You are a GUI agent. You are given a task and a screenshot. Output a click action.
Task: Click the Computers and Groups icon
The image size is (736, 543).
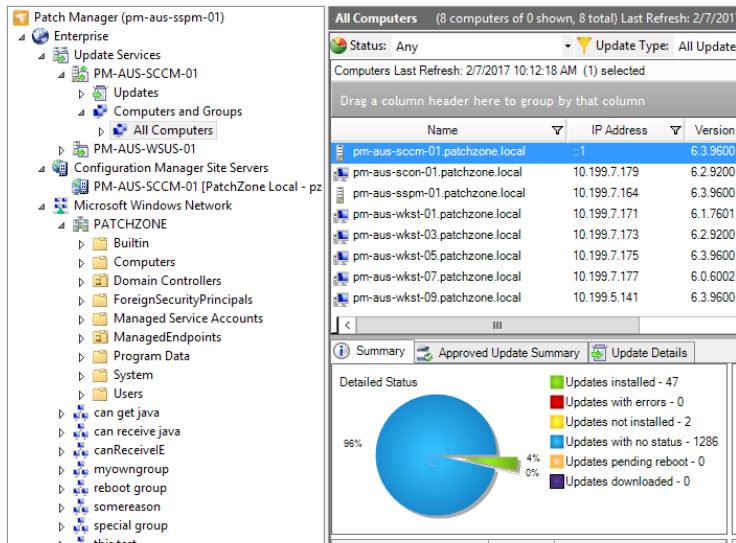click(100, 111)
